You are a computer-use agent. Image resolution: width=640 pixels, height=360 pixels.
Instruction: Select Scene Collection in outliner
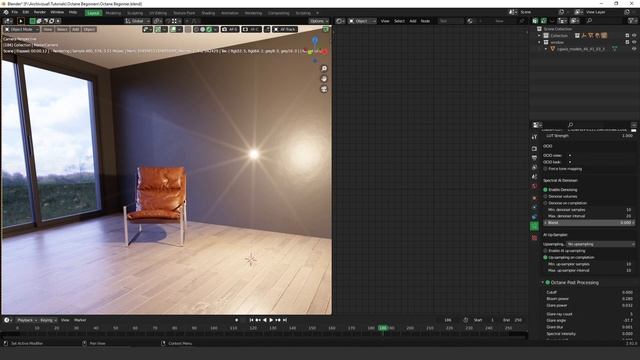[x=558, y=29]
